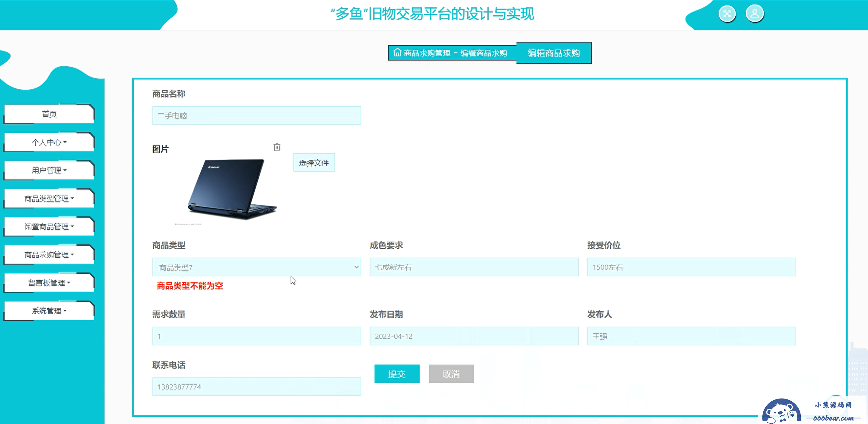868x424 pixels.
Task: Click the home icon in the breadcrumb
Action: [398, 53]
